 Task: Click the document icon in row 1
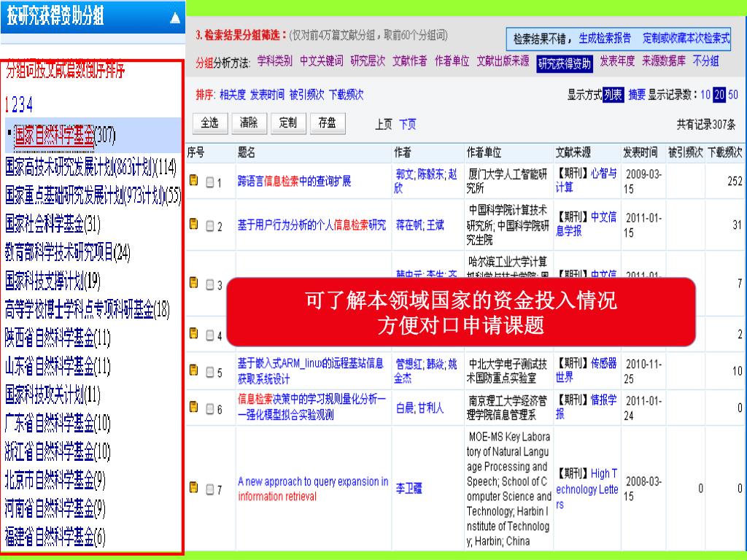tap(193, 180)
